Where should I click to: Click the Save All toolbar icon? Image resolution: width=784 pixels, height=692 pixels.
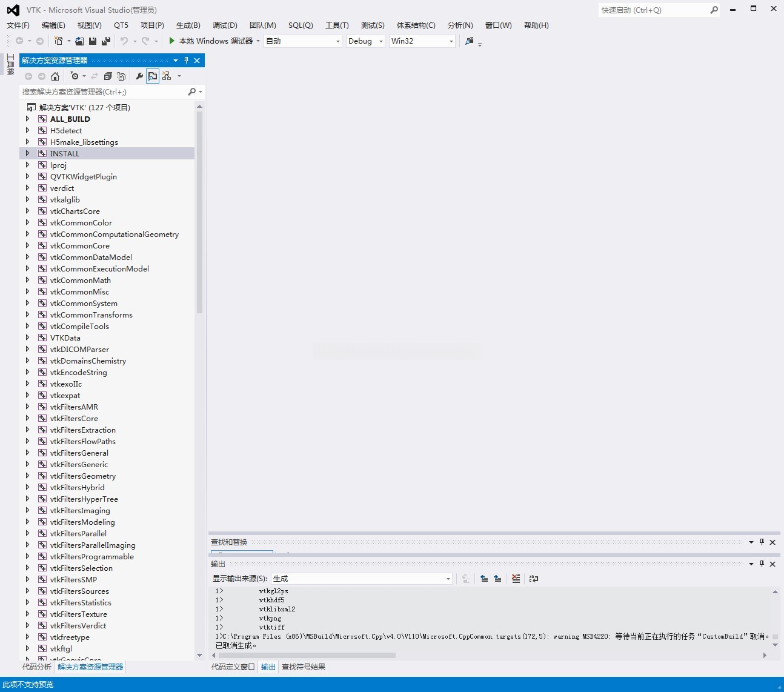click(106, 41)
